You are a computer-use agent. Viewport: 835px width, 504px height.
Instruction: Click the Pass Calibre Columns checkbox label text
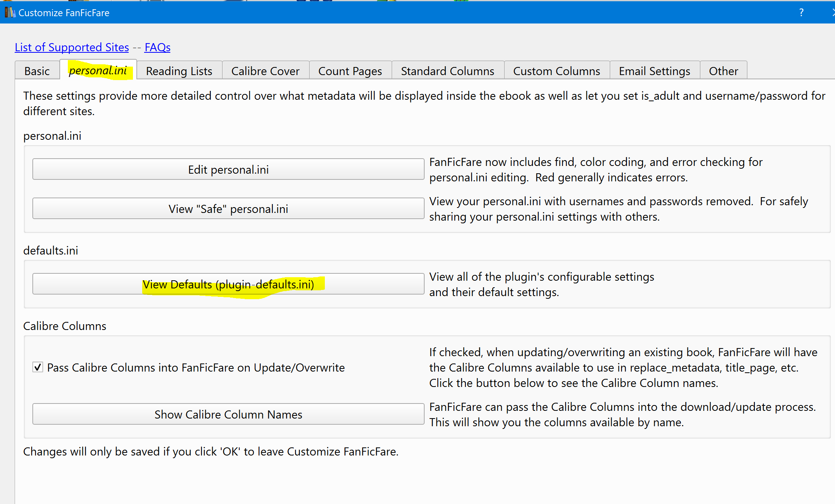pyautogui.click(x=196, y=367)
